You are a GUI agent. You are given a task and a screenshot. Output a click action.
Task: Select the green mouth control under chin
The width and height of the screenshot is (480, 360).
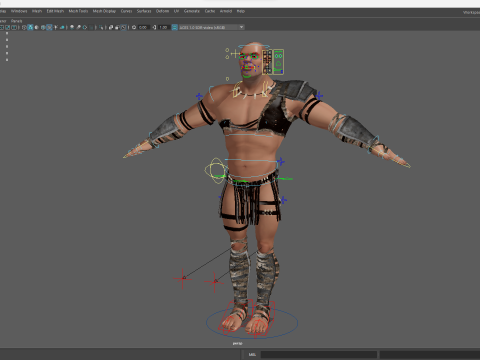pyautogui.click(x=247, y=76)
